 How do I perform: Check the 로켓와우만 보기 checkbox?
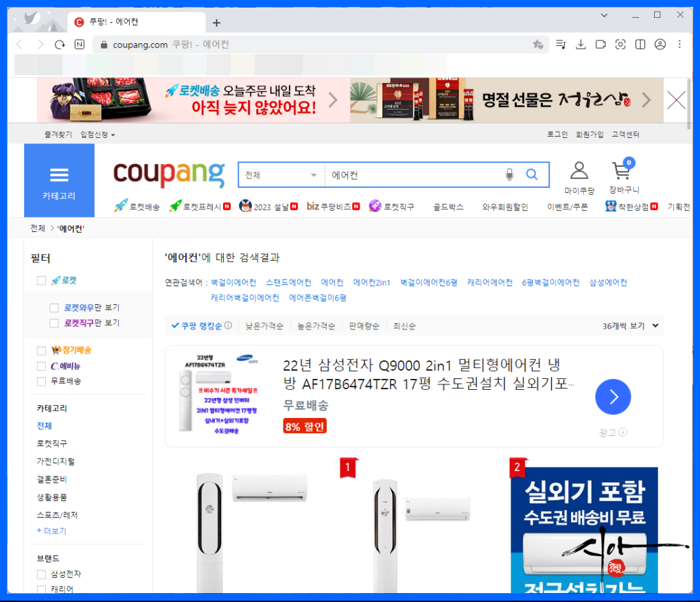[54, 308]
